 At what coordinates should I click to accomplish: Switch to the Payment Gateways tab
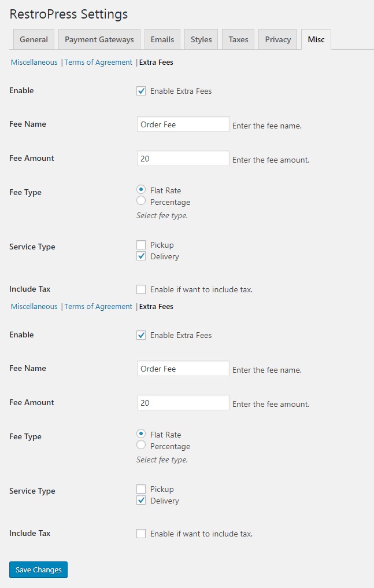click(x=99, y=39)
